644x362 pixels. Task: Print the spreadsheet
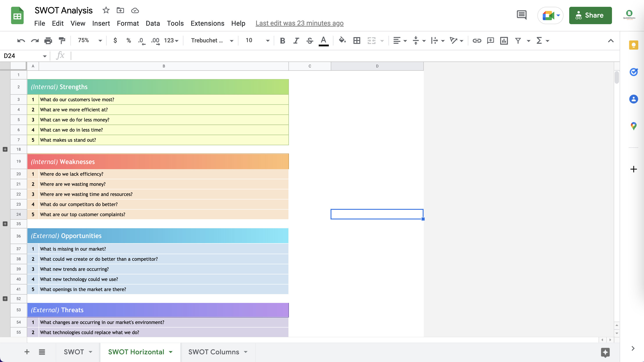[48, 40]
